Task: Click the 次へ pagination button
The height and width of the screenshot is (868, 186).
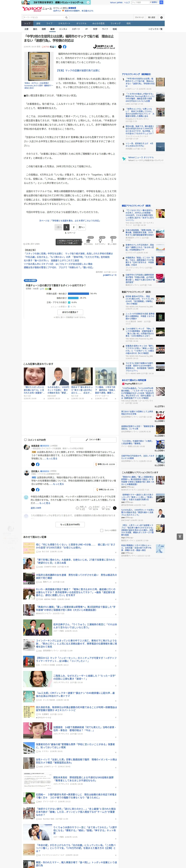Action: coord(81,227)
